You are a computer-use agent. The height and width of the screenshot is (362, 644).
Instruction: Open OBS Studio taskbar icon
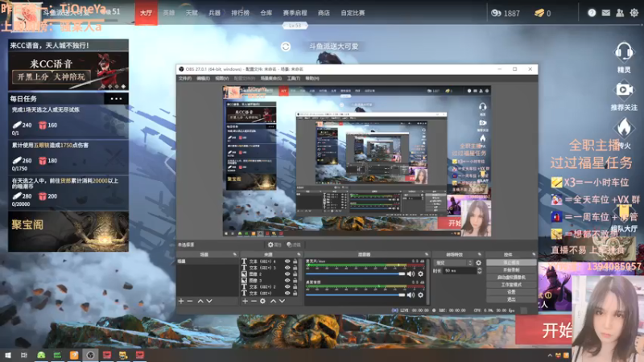pyautogui.click(x=90, y=355)
